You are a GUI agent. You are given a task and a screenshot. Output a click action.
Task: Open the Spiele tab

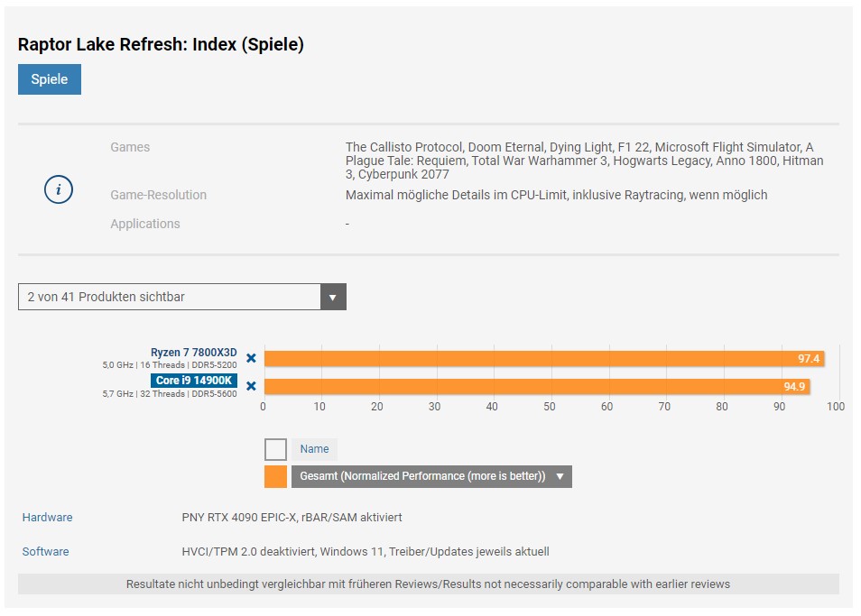(x=50, y=79)
